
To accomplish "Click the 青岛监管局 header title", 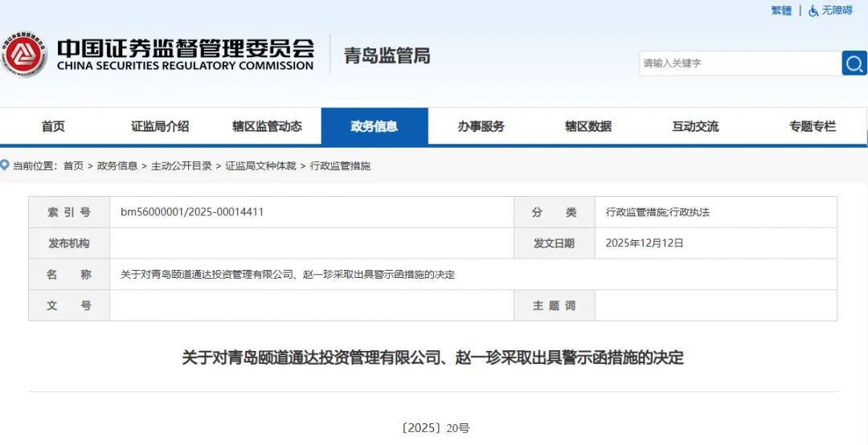I will pos(387,55).
